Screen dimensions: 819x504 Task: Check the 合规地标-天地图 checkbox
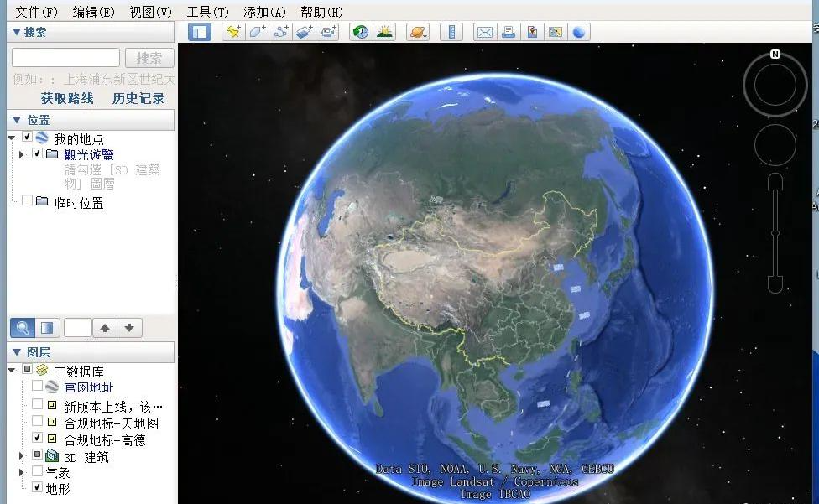click(37, 420)
